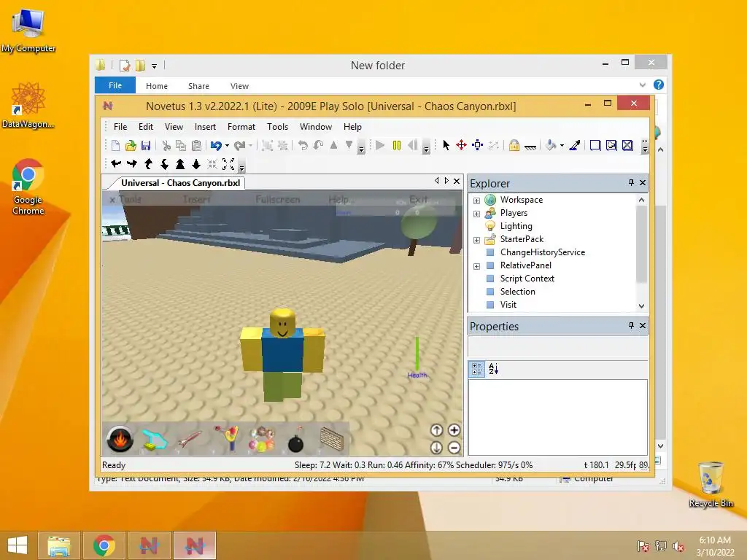Click the camera pan left arrow

pyautogui.click(x=116, y=164)
